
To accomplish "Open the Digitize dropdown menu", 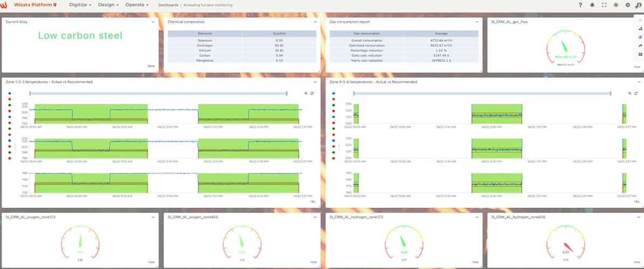I will click(x=81, y=5).
